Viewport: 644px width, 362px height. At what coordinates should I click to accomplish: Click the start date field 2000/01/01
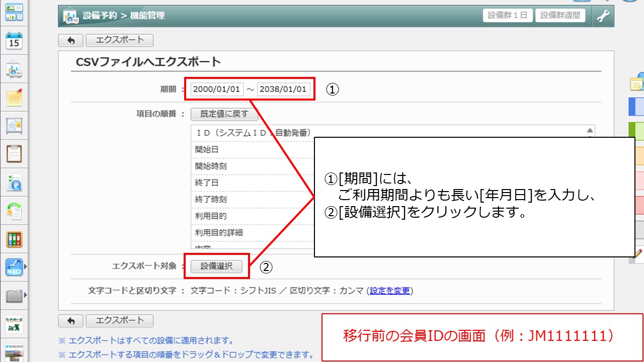tap(217, 89)
